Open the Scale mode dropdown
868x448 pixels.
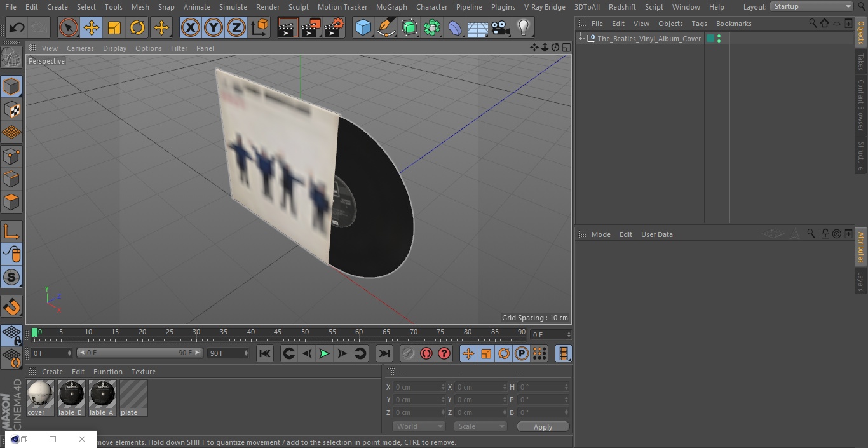480,426
